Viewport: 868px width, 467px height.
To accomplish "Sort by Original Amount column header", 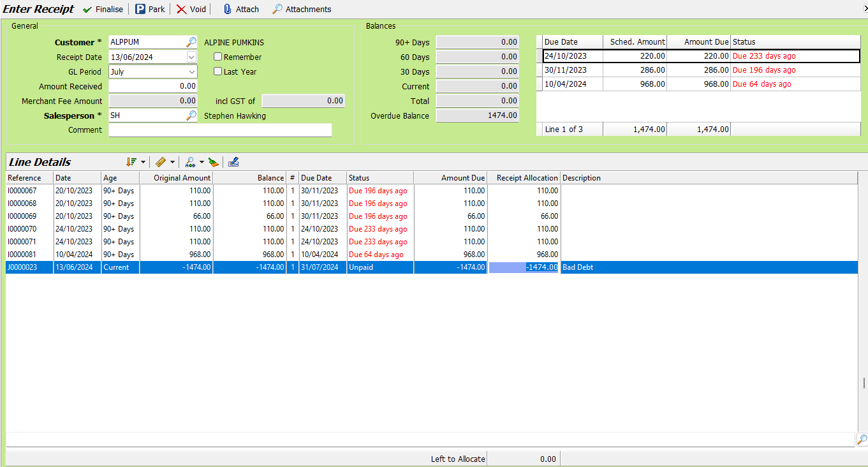I will point(176,178).
